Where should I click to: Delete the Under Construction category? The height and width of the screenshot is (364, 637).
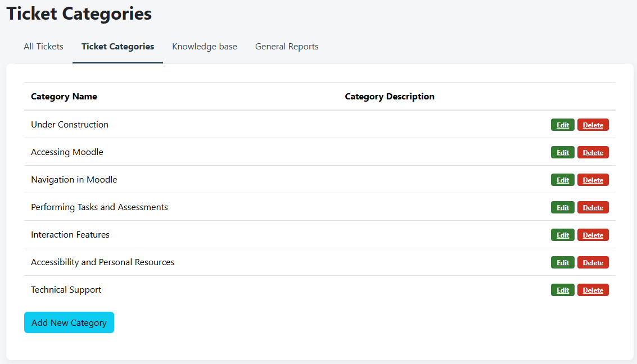593,125
